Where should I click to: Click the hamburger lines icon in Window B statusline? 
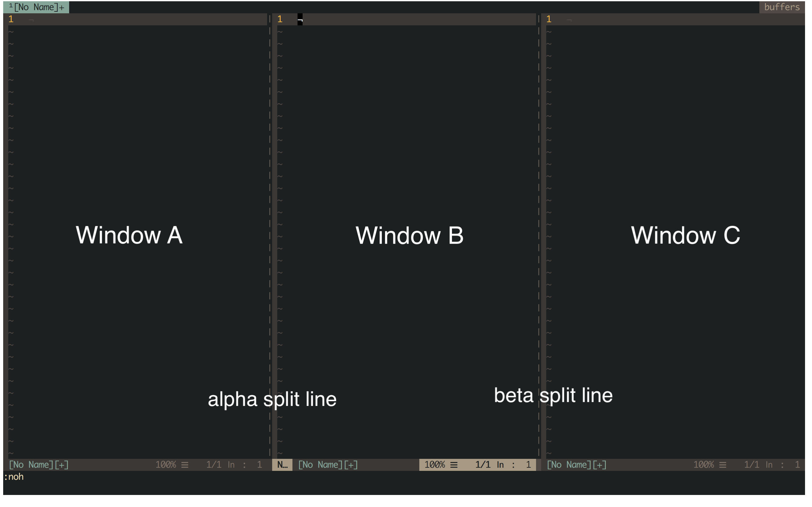click(x=454, y=465)
